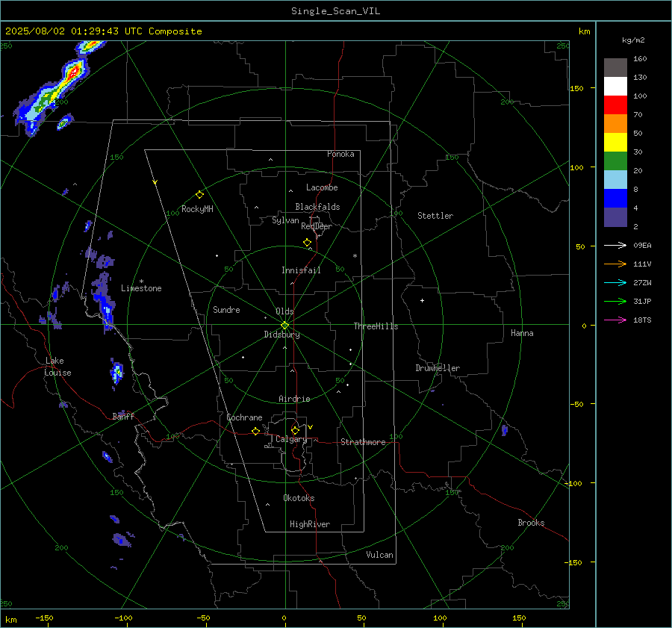
Task: Click the yellow diamond marker above Calgary
Action: (x=295, y=430)
